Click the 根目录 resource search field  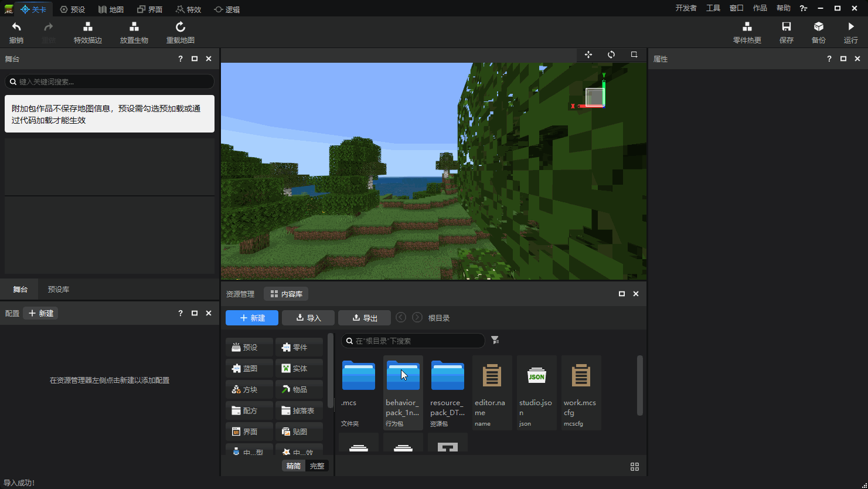413,341
